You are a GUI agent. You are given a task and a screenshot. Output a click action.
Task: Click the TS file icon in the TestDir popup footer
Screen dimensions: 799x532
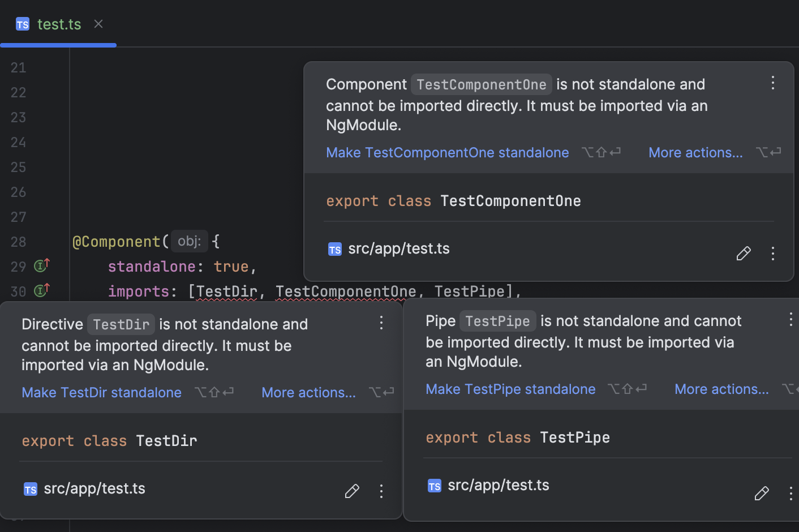(31, 489)
